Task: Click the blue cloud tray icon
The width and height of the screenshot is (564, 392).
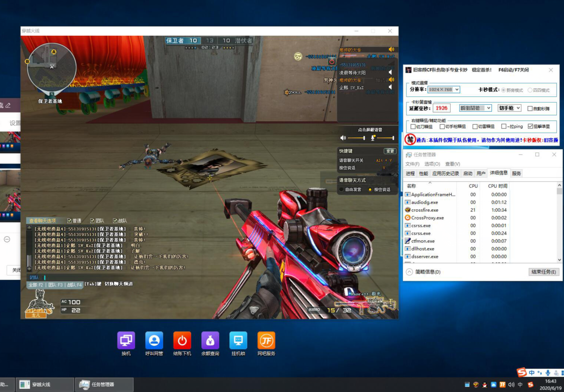Action: 493,384
